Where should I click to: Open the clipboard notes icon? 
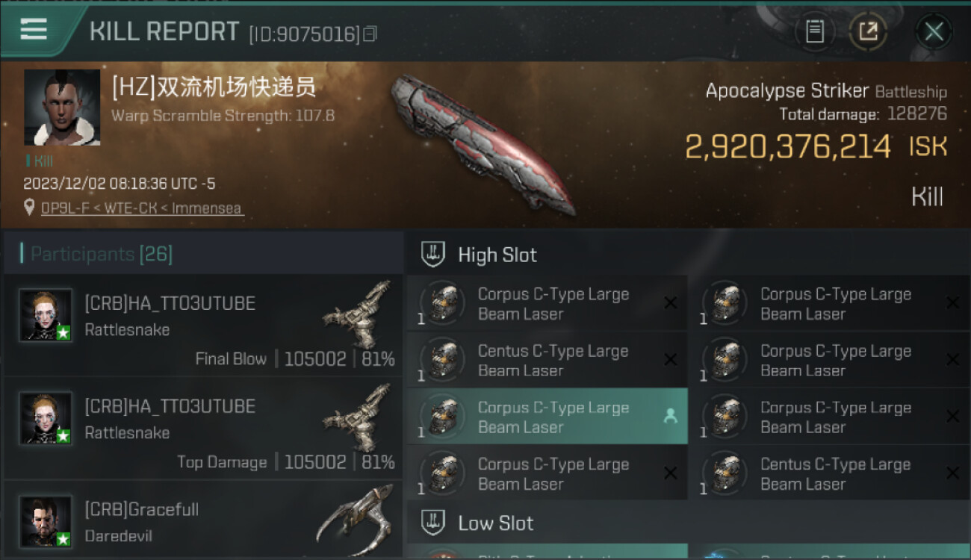coord(815,31)
